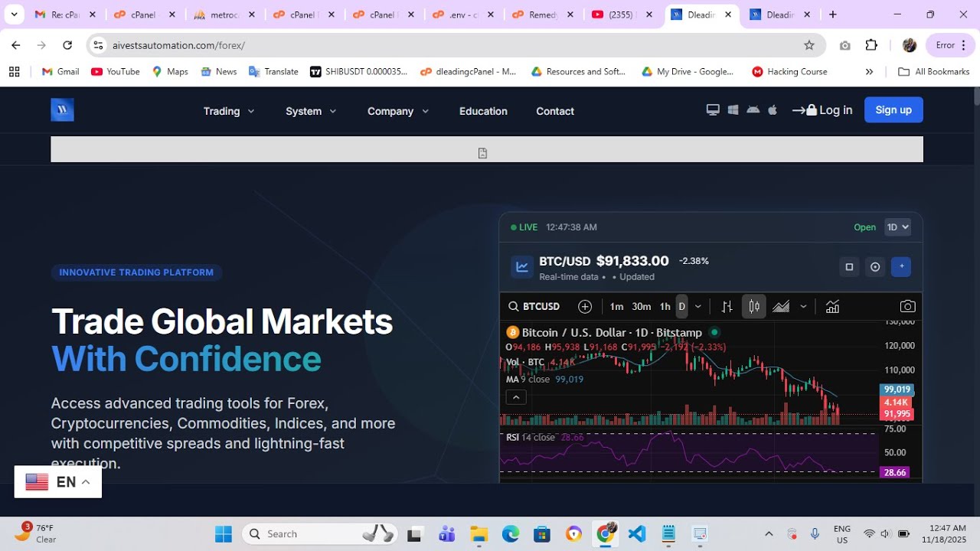Open Microsoft Store from taskbar

click(542, 533)
